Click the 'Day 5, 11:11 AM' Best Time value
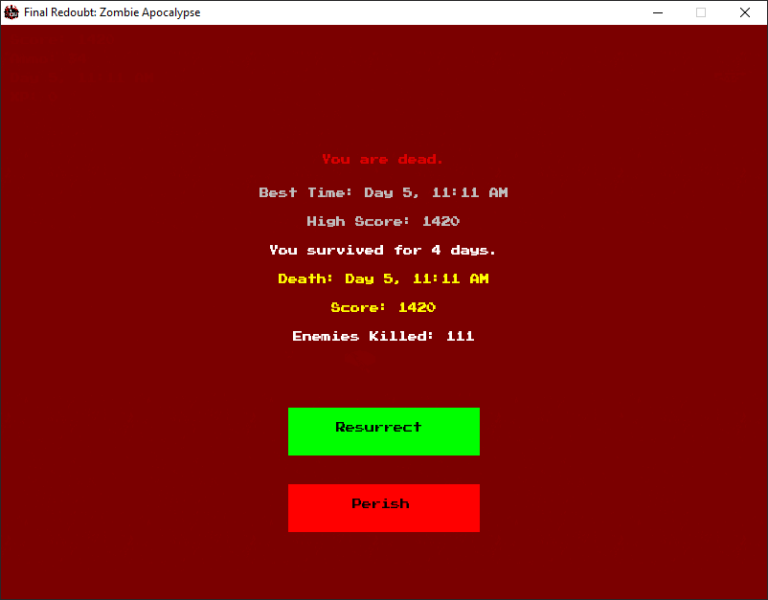 436,192
